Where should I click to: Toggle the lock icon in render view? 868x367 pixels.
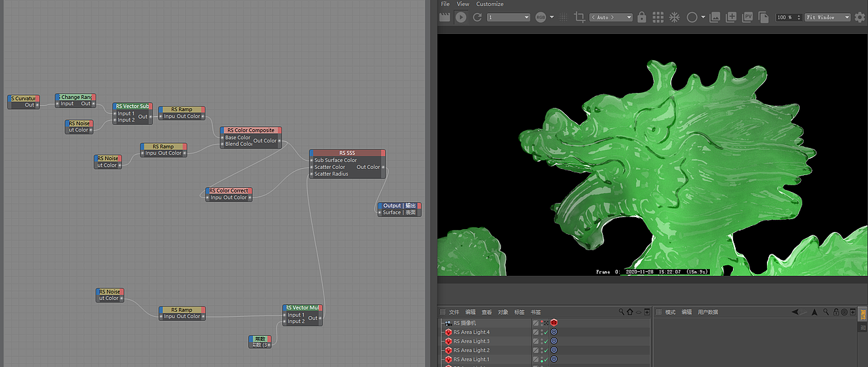point(642,17)
